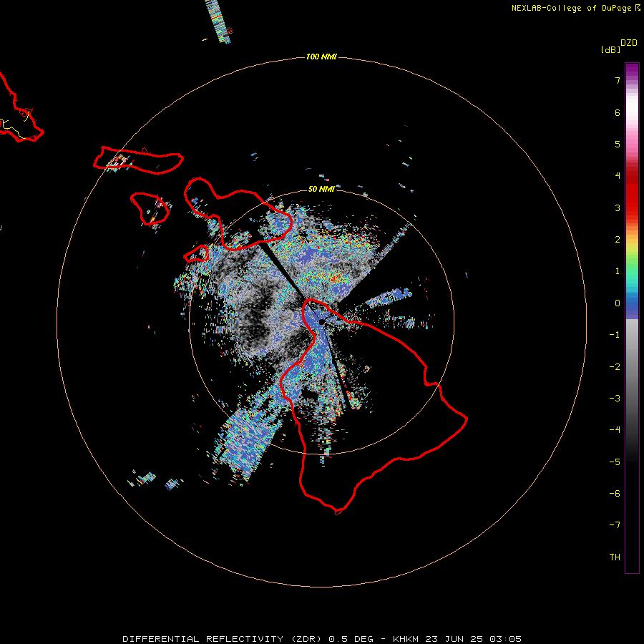Click the -5 value on the color scale
This screenshot has width=644, height=644.
pyautogui.click(x=615, y=462)
